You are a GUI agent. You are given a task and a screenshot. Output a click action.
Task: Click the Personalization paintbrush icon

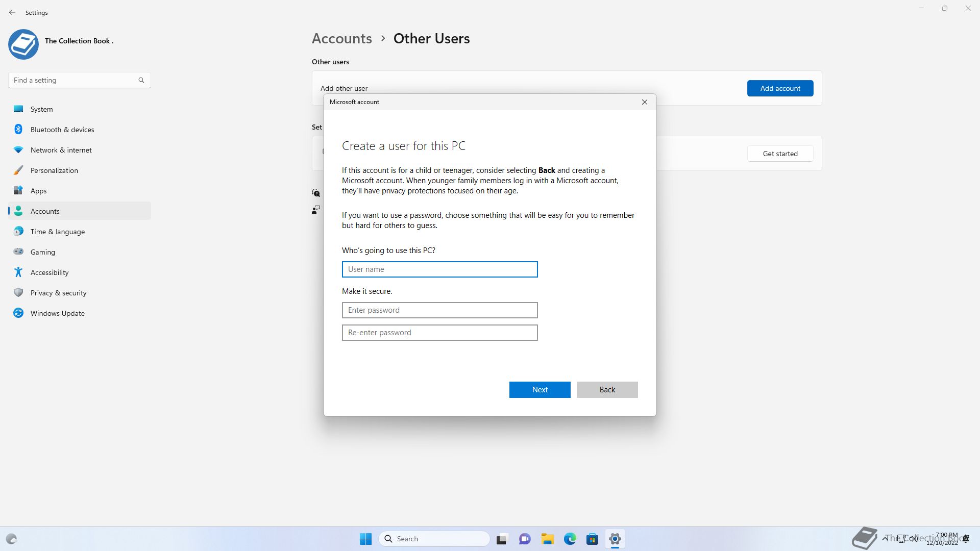point(18,170)
